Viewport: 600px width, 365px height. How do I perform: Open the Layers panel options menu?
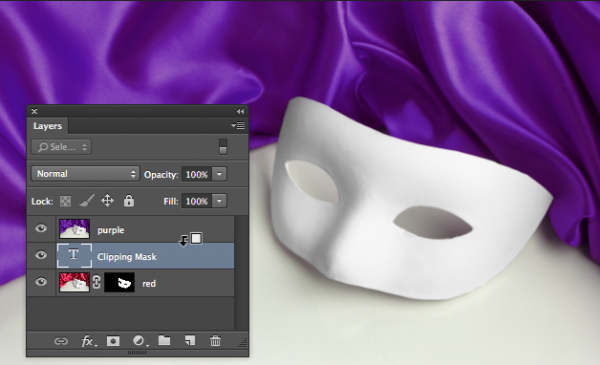pyautogui.click(x=238, y=125)
